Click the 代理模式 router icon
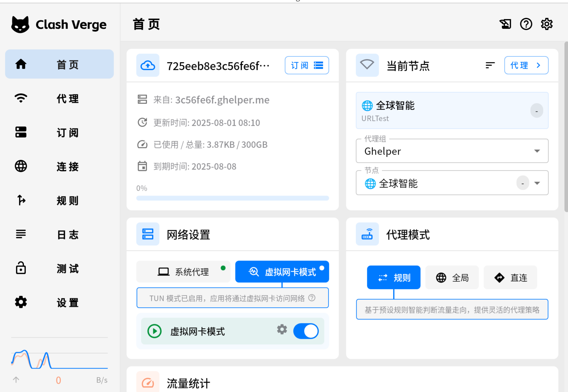 click(x=367, y=234)
